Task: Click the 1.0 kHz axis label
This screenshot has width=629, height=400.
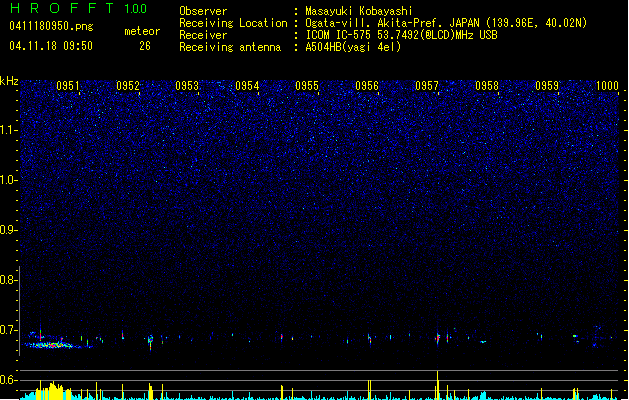Action: 9,180
